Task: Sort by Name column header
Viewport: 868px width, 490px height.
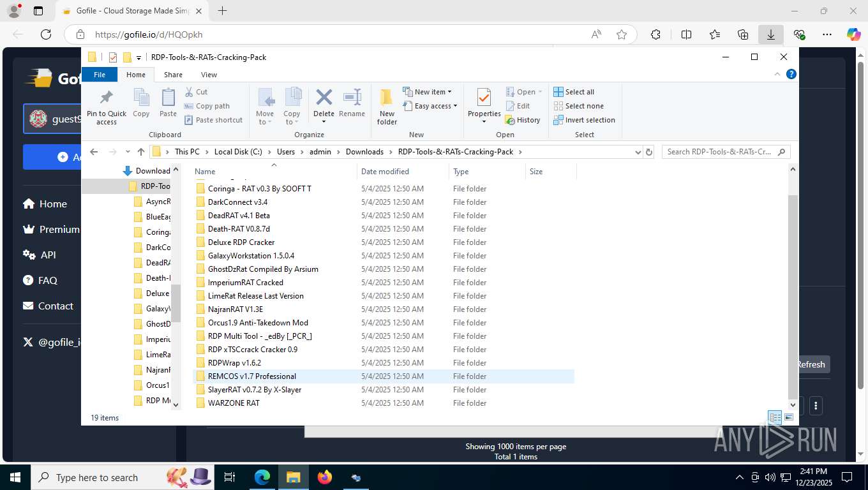Action: (274, 171)
